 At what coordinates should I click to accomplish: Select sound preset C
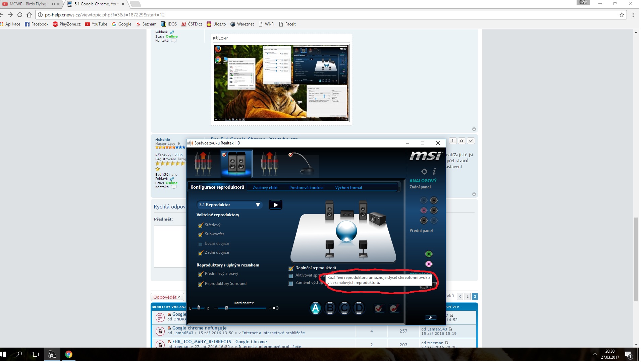coord(344,308)
